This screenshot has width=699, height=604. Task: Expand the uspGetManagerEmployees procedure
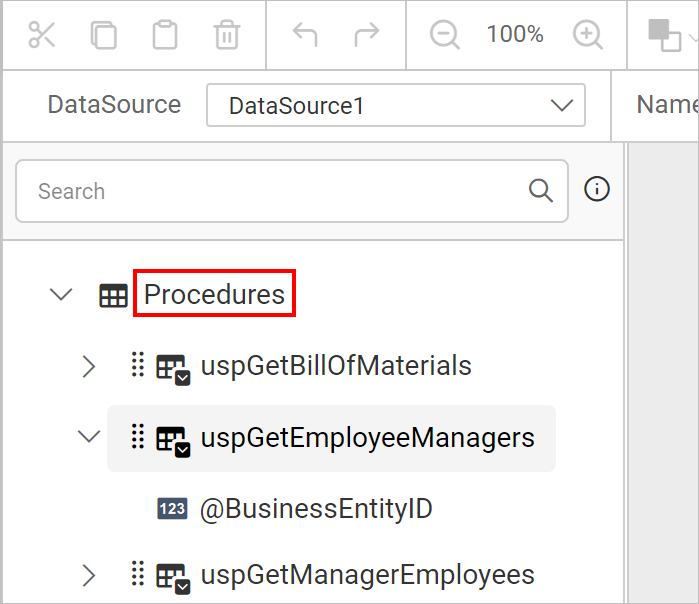89,575
